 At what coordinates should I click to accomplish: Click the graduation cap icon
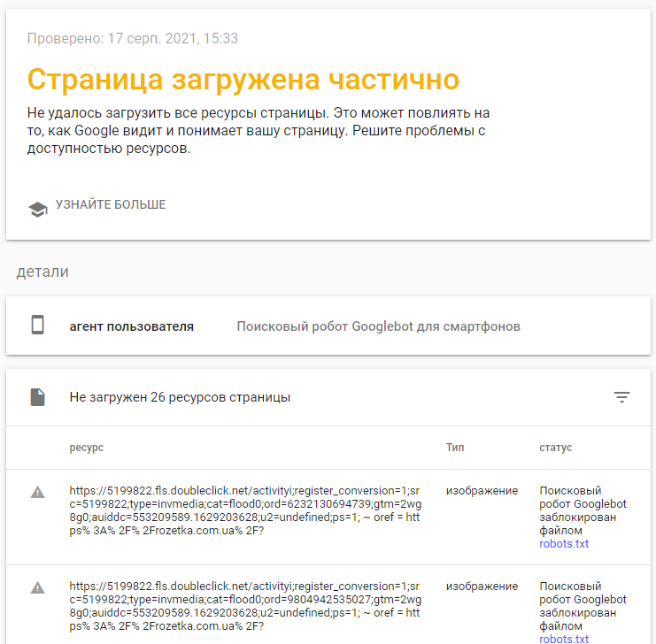coord(37,209)
